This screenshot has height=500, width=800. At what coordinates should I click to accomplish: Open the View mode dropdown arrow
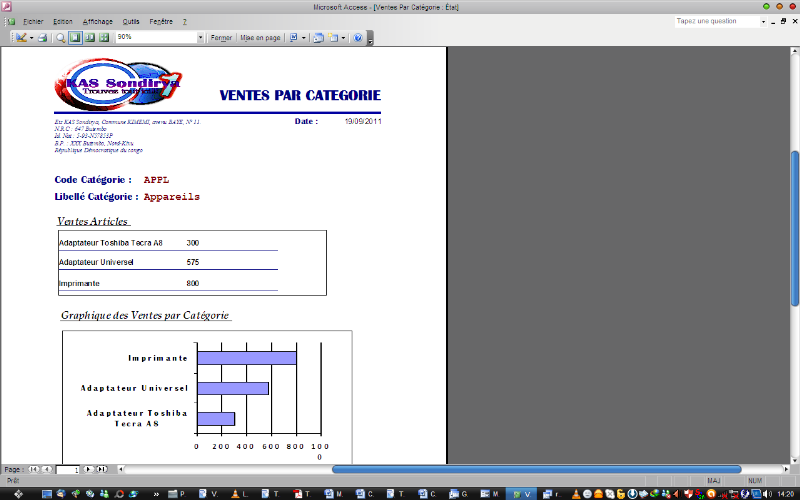31,38
